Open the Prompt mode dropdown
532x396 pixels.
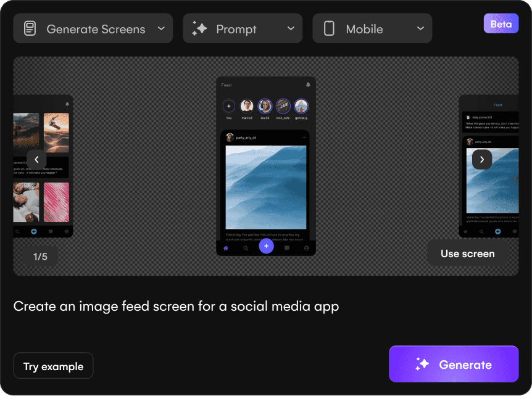[x=243, y=28]
